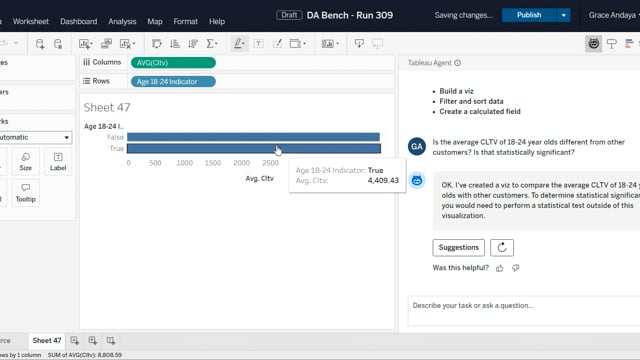The image size is (640, 360).
Task: Click the New Data Source icon
Action: pos(40,44)
